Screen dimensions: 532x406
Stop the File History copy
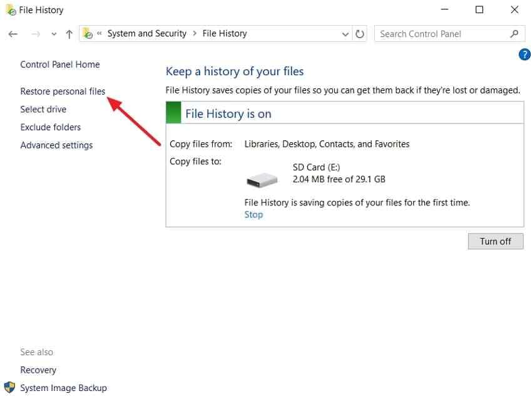pyautogui.click(x=253, y=215)
